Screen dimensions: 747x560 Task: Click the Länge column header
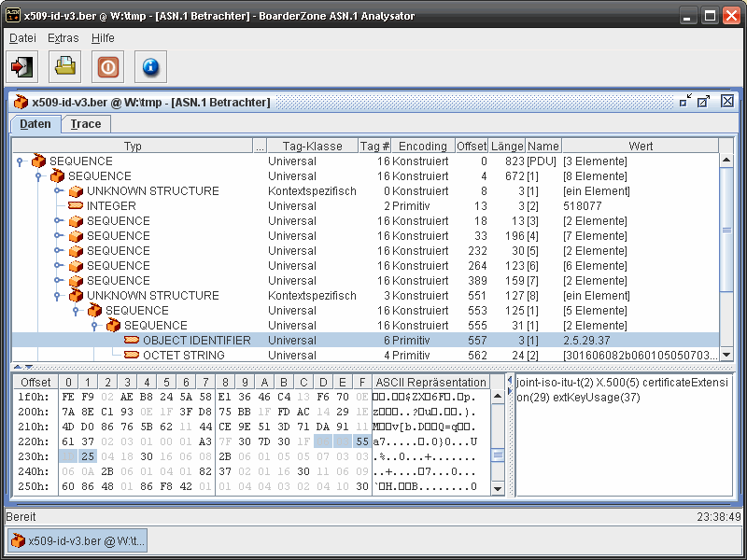[x=507, y=146]
